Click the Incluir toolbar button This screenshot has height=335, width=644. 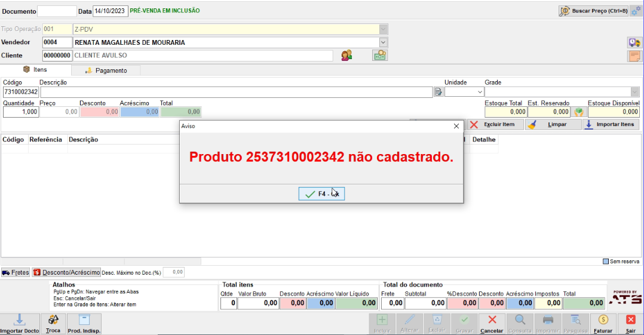(x=382, y=324)
